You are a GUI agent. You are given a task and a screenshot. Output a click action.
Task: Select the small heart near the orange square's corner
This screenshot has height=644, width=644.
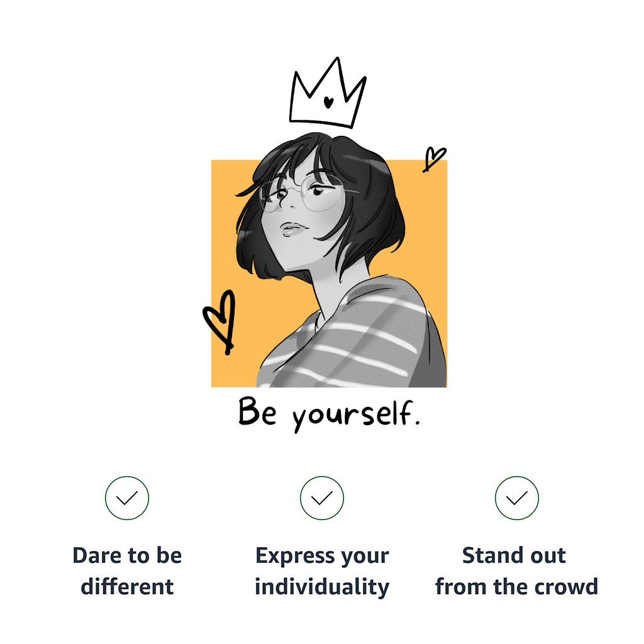click(433, 157)
